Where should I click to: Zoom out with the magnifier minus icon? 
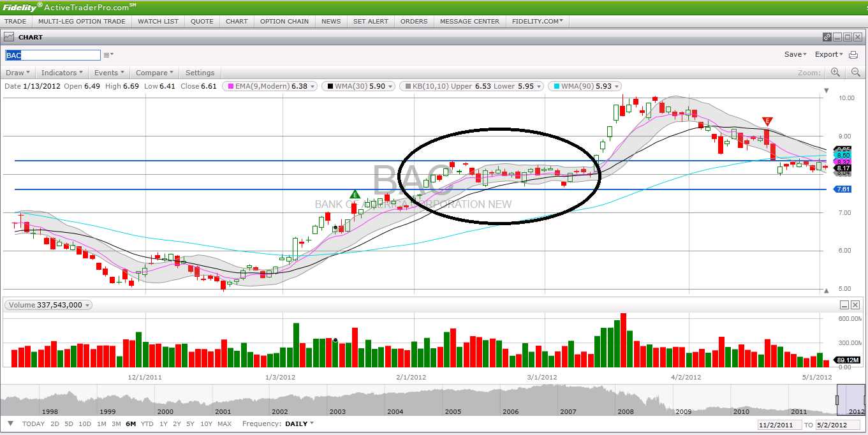click(856, 73)
